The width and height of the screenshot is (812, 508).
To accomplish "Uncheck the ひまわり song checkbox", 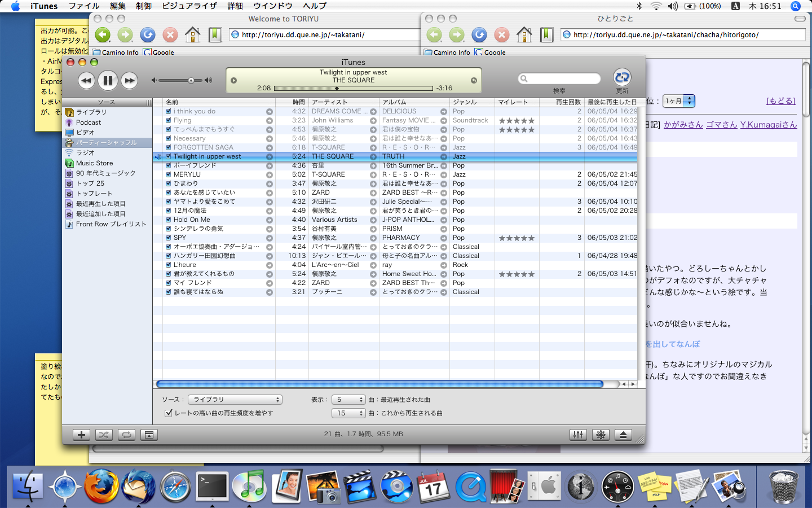I will tap(169, 183).
